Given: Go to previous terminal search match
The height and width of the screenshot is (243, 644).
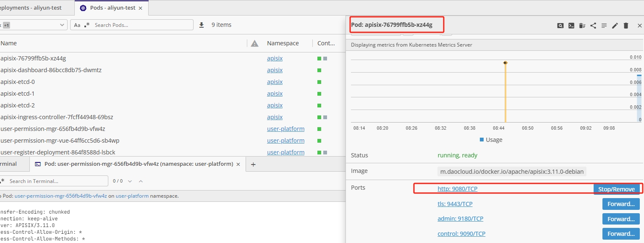Looking at the screenshot, I should coord(141,181).
